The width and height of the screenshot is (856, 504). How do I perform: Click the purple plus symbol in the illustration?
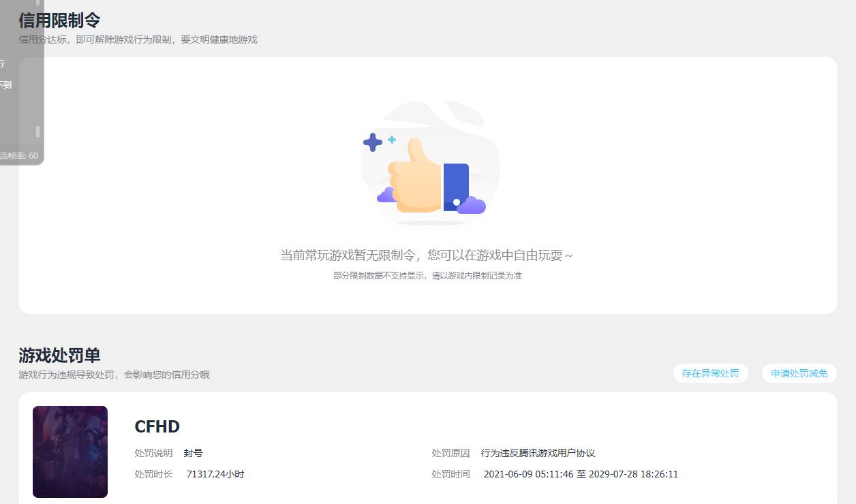(373, 142)
